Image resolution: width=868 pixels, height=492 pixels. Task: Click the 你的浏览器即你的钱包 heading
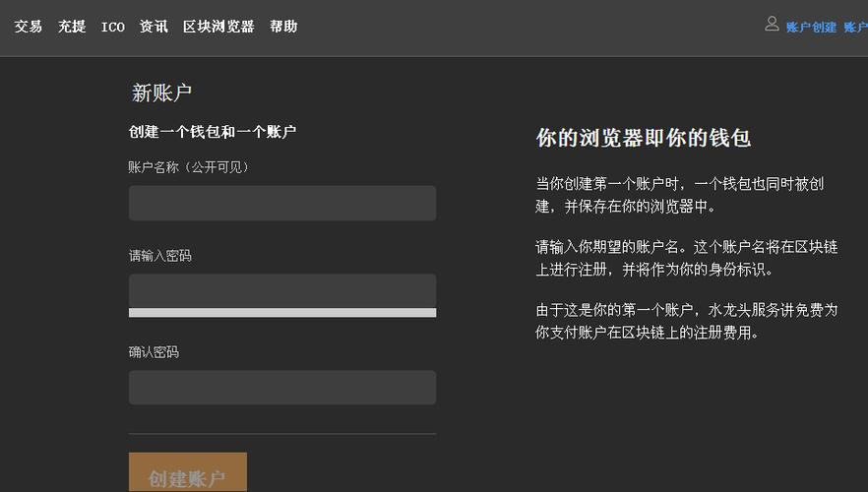[x=643, y=138]
